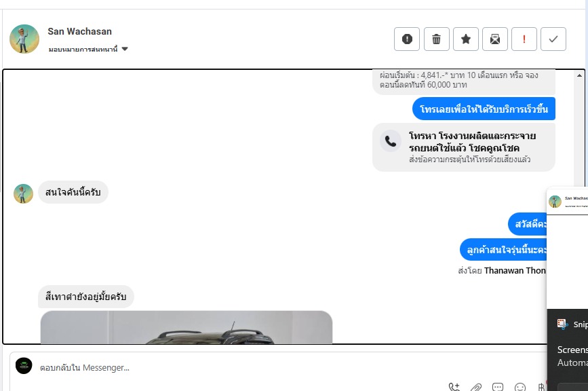Open the emoji picker smiley icon
The height and width of the screenshot is (391, 588).
(x=520, y=387)
